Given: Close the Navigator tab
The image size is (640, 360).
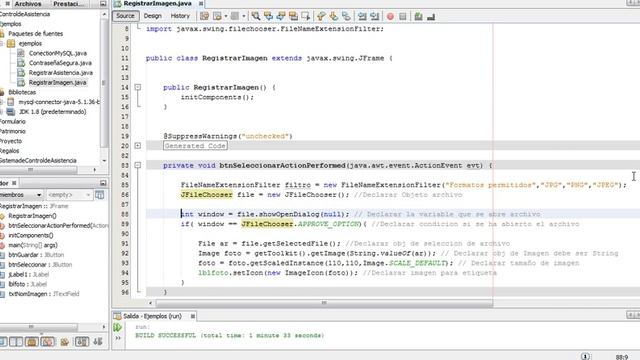Looking at the screenshot, I should 14,183.
